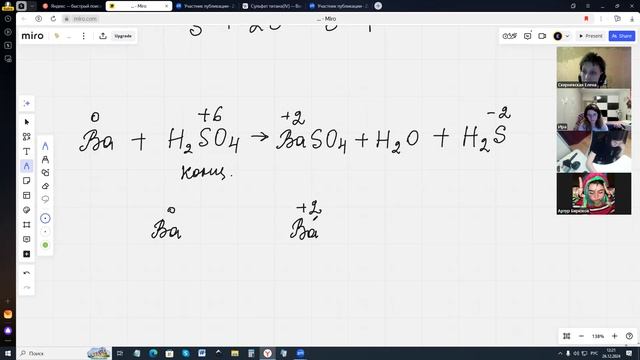Open browser sidebar history clock icon
Image resolution: width=640 pixels, height=360 pixels.
(x=8, y=19)
